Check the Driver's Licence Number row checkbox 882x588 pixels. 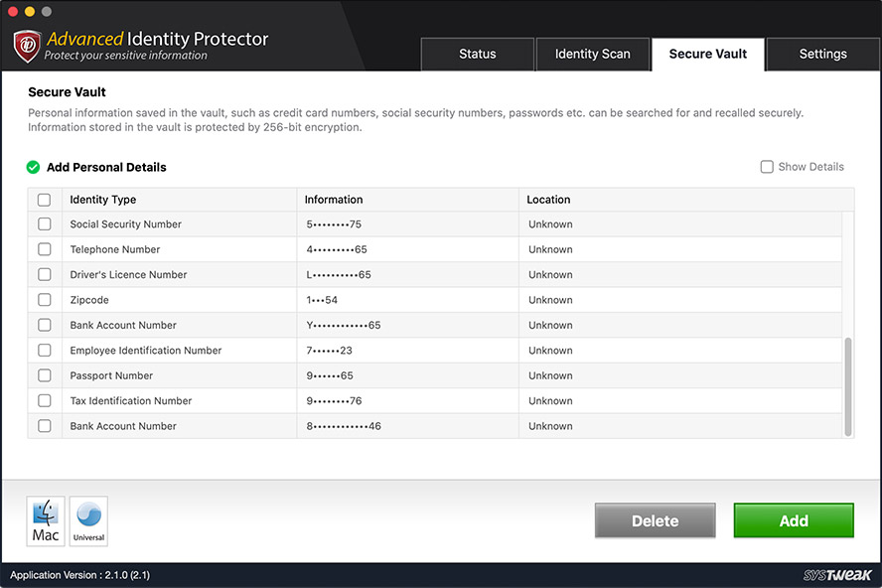[44, 274]
